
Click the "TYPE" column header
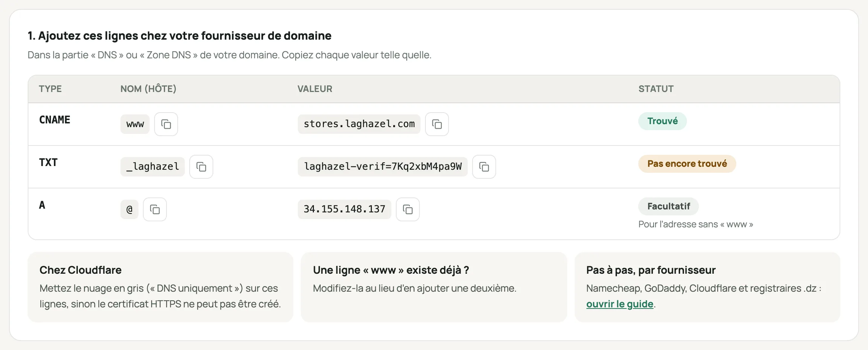tap(50, 89)
